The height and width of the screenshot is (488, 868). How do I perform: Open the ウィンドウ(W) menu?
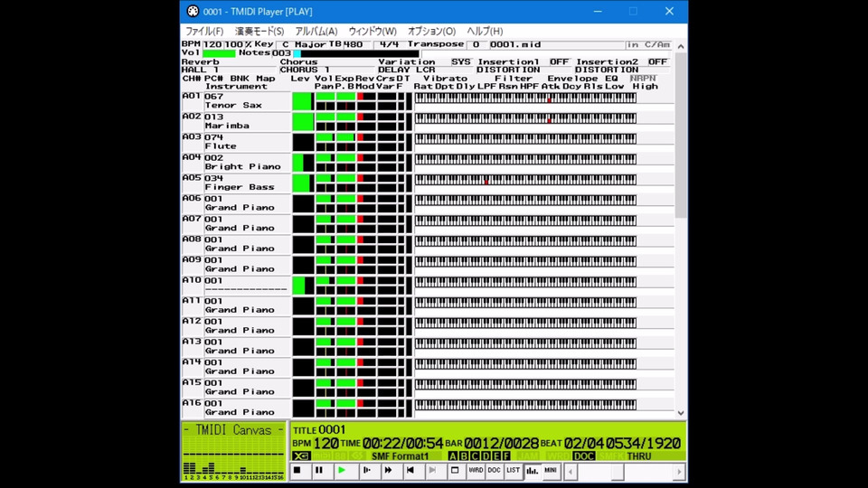pyautogui.click(x=373, y=31)
